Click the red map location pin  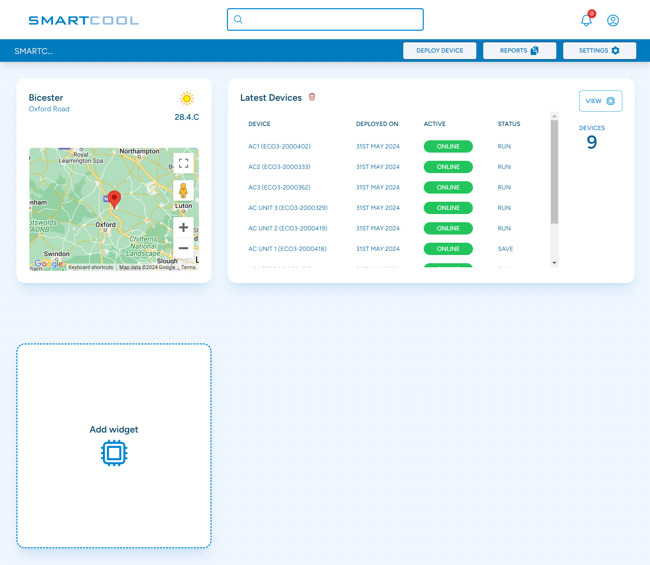(114, 199)
